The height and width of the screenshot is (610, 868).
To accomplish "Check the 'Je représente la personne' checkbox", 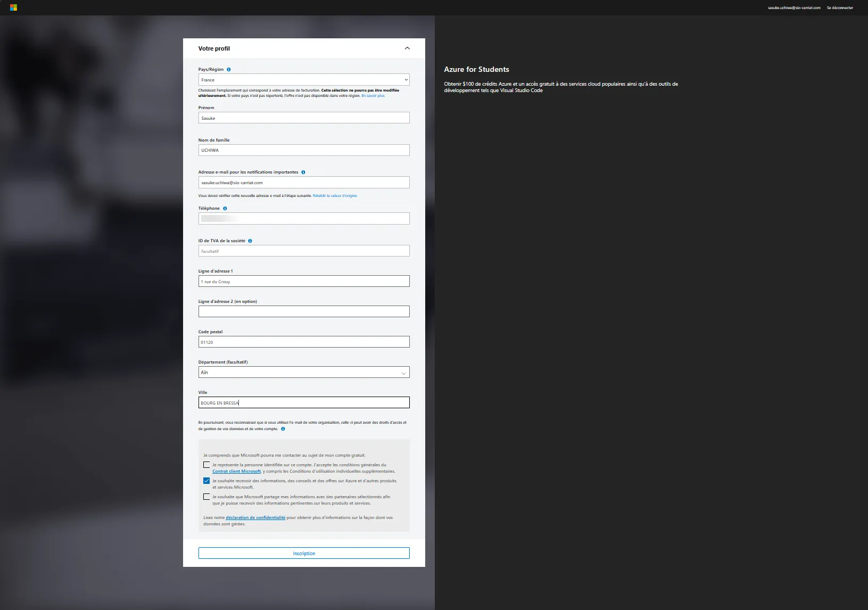I will 206,465.
